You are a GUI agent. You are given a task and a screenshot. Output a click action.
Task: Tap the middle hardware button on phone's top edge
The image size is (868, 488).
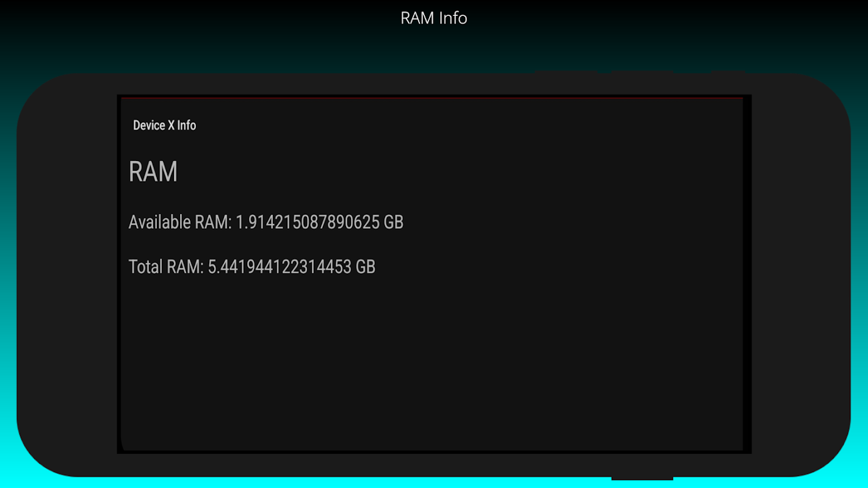click(x=643, y=72)
